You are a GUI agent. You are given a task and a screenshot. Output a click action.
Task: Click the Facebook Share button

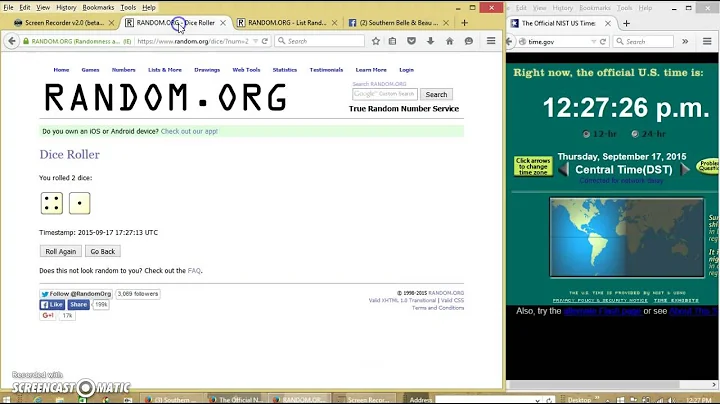tap(79, 304)
